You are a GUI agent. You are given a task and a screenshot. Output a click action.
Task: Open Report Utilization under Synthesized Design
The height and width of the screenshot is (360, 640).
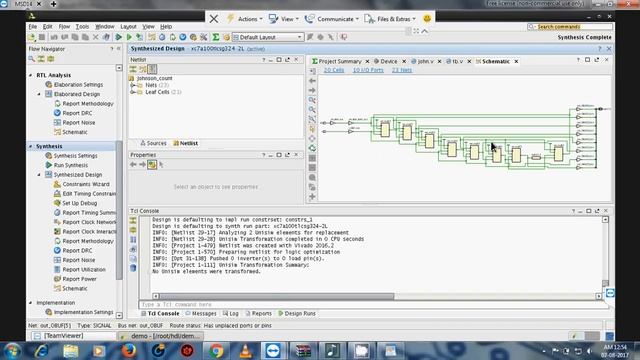(84, 270)
